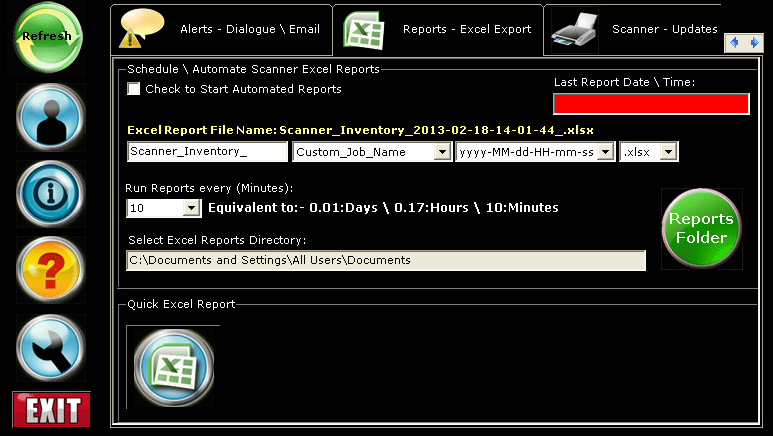
Task: Open the yyyy-MM-dd-HH-mm-ss date format dropdown
Action: [x=605, y=152]
